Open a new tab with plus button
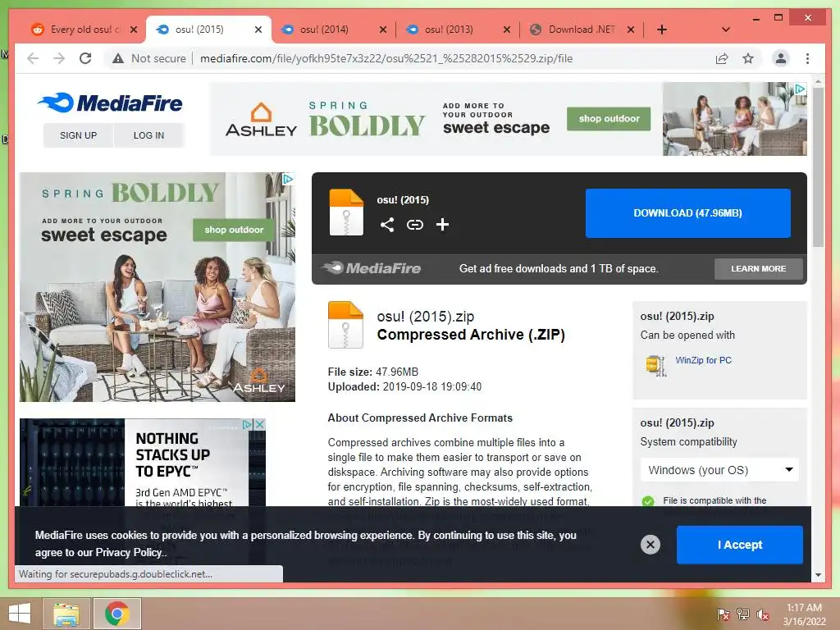840x630 pixels. pos(662,30)
